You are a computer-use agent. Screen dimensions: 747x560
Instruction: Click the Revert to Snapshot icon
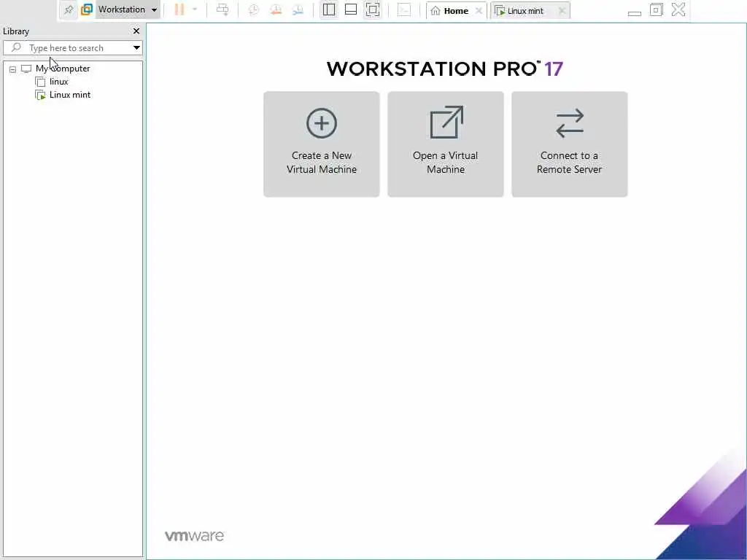(276, 9)
